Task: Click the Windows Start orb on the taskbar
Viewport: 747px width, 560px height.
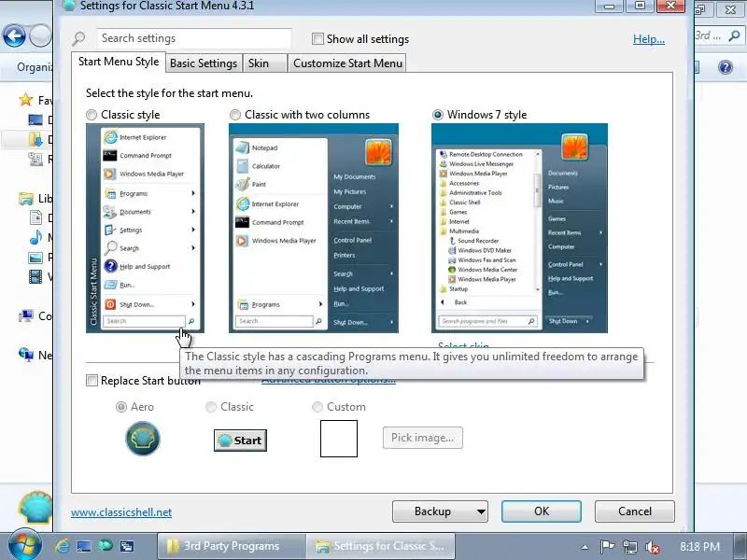Action: (x=24, y=545)
